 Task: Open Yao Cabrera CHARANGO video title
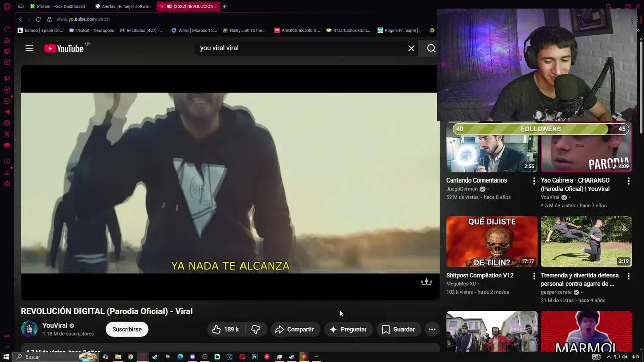click(x=575, y=185)
